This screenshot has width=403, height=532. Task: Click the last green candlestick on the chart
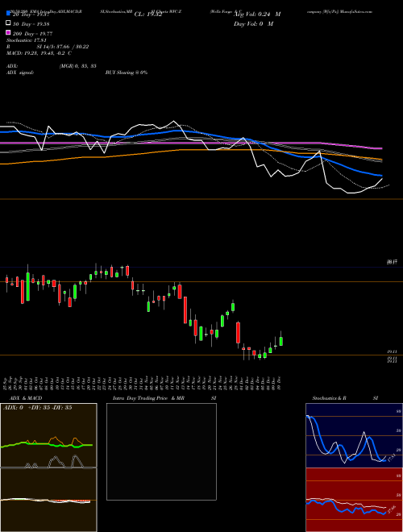point(280,341)
